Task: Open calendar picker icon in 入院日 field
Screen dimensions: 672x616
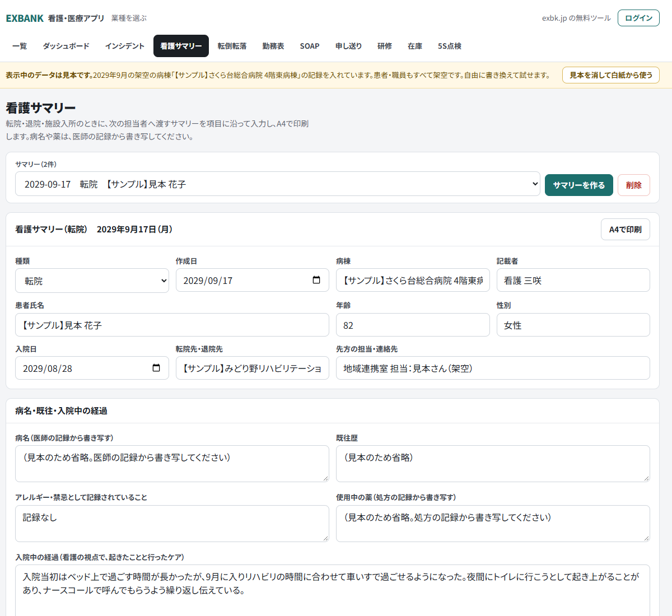Action: [x=156, y=368]
